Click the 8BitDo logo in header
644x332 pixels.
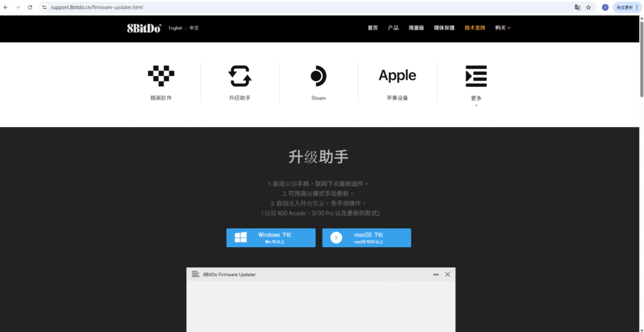144,28
